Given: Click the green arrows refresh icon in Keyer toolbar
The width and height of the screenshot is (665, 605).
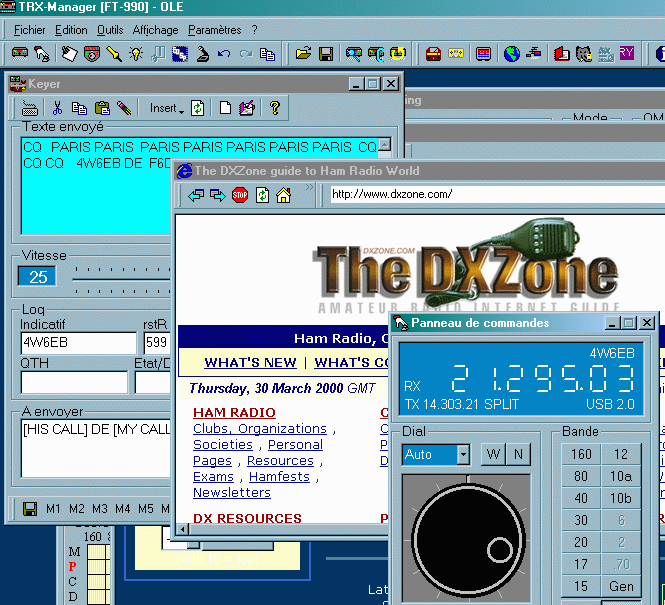Looking at the screenshot, I should pos(197,108).
